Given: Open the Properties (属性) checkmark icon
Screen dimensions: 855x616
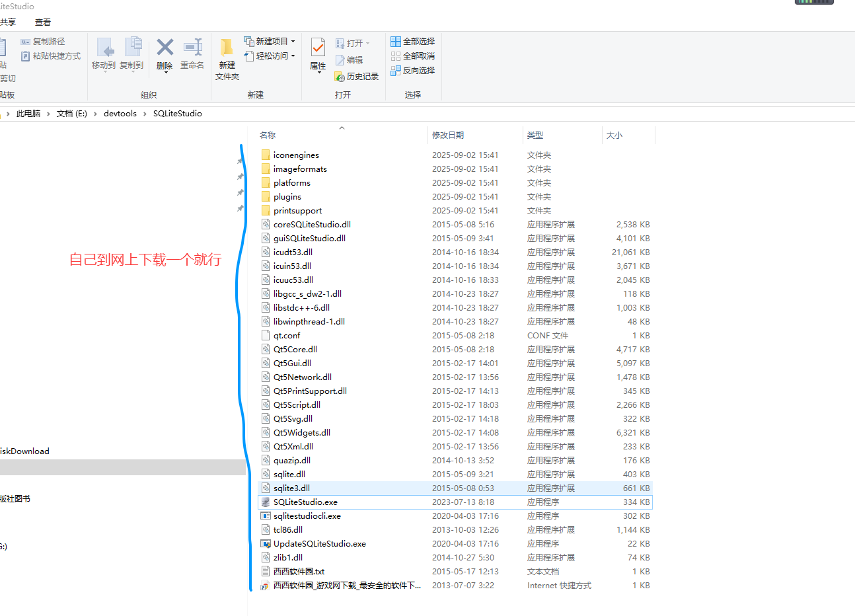Looking at the screenshot, I should 318,48.
